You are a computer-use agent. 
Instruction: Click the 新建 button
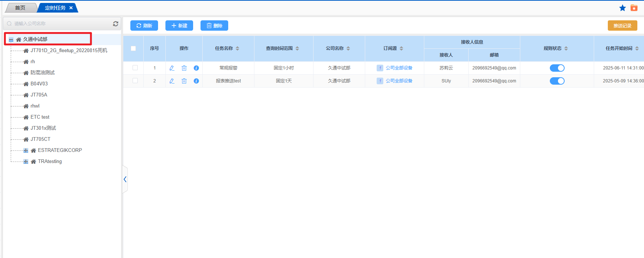pyautogui.click(x=179, y=26)
